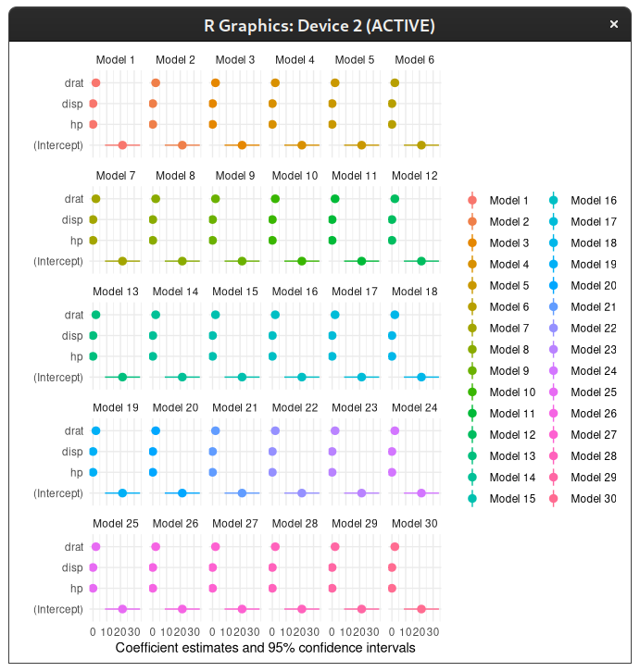Click the 'drat' axis label beside Model 1 panel
This screenshot has height=672, width=640.
pyautogui.click(x=74, y=82)
